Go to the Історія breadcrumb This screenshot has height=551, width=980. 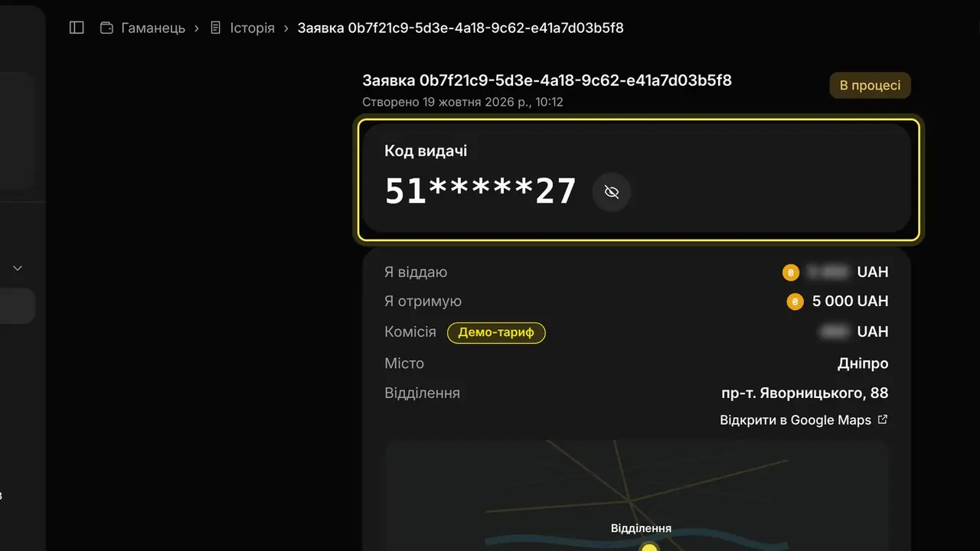pos(242,28)
